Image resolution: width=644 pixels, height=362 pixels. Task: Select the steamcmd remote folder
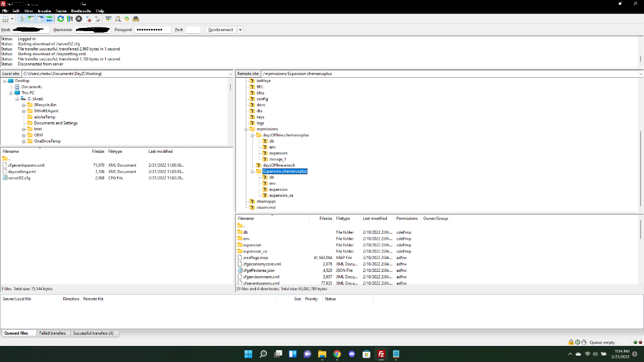[x=266, y=208]
